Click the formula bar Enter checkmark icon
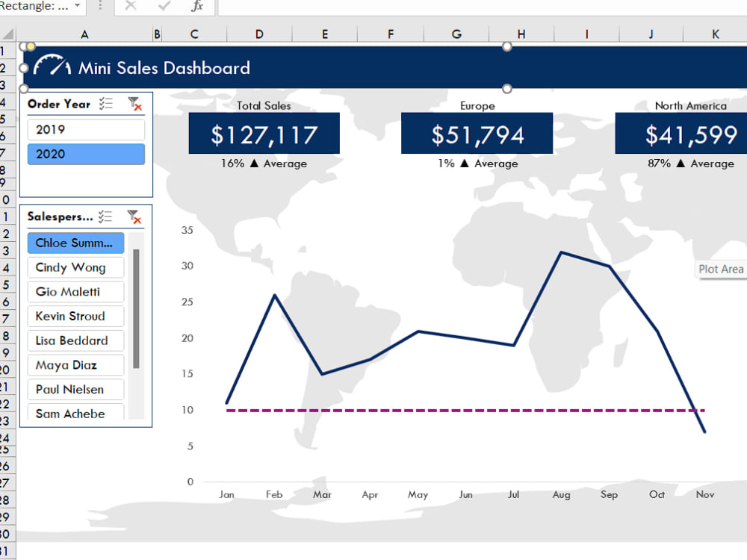Viewport: 747px width, 560px height. coord(164,6)
